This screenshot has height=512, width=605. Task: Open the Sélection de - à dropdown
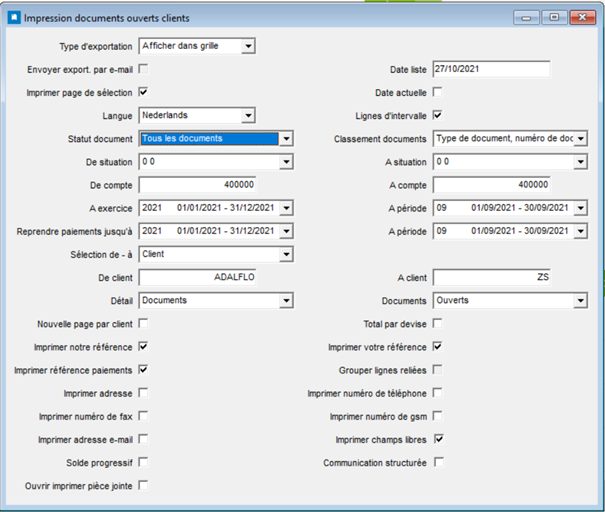pyautogui.click(x=286, y=254)
